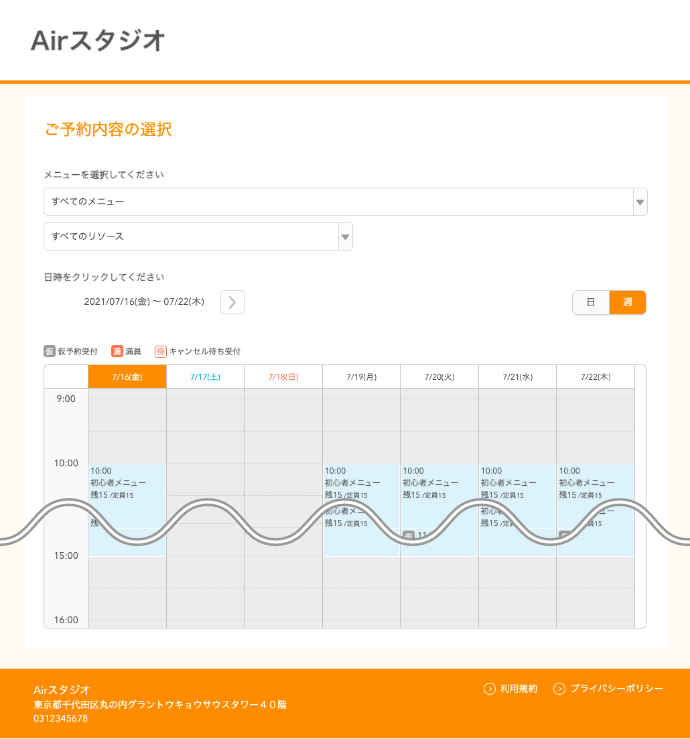
Task: Click the 16:00 time label
Action: [66, 620]
